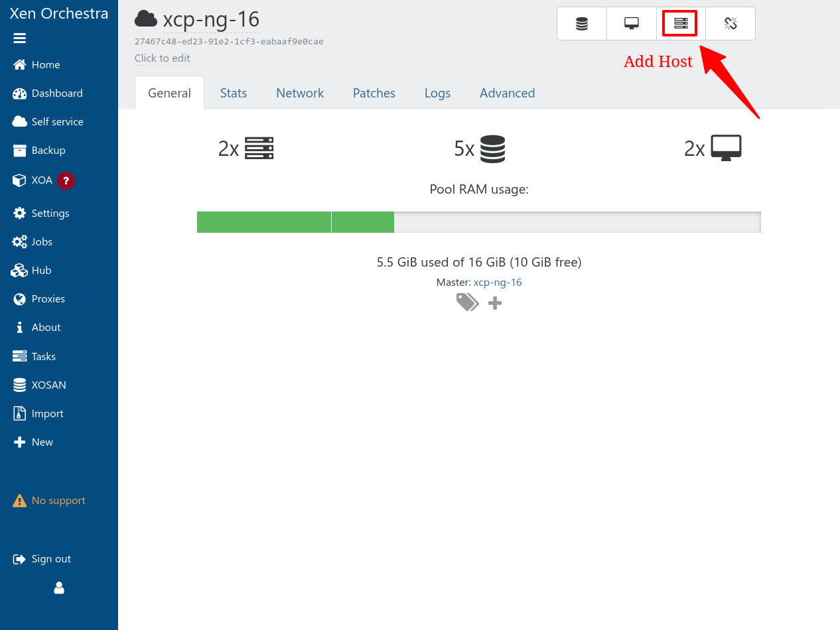Viewport: 840px width, 630px height.
Task: Click the XOA red question mark badge
Action: (x=66, y=180)
